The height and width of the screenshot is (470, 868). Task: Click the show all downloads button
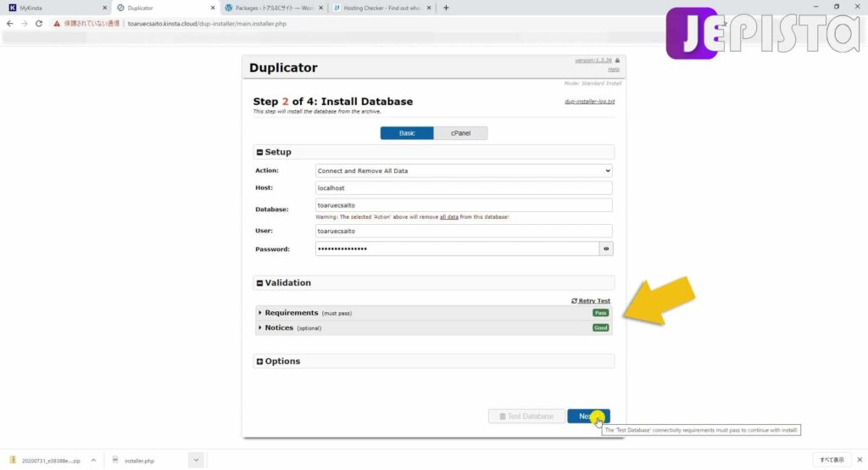coord(832,460)
